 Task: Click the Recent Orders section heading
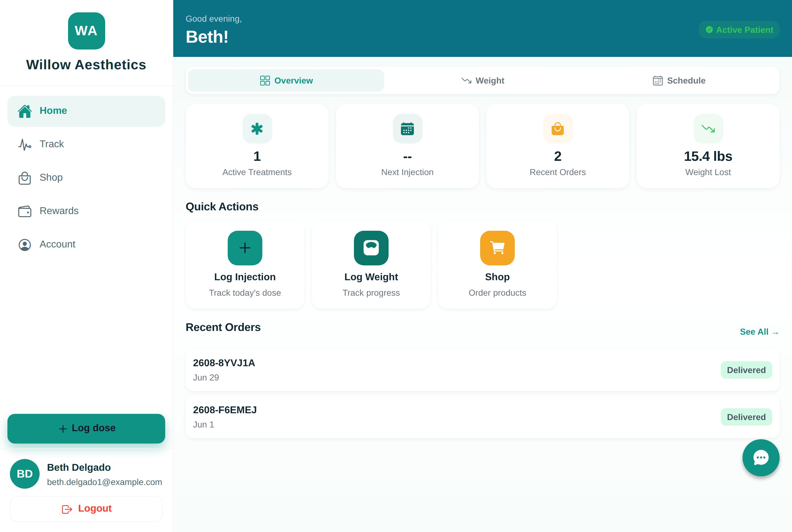coord(223,328)
